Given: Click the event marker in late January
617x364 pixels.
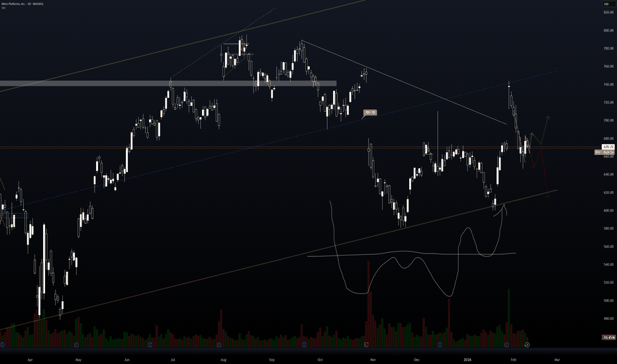Looking at the screenshot, I should [506, 345].
